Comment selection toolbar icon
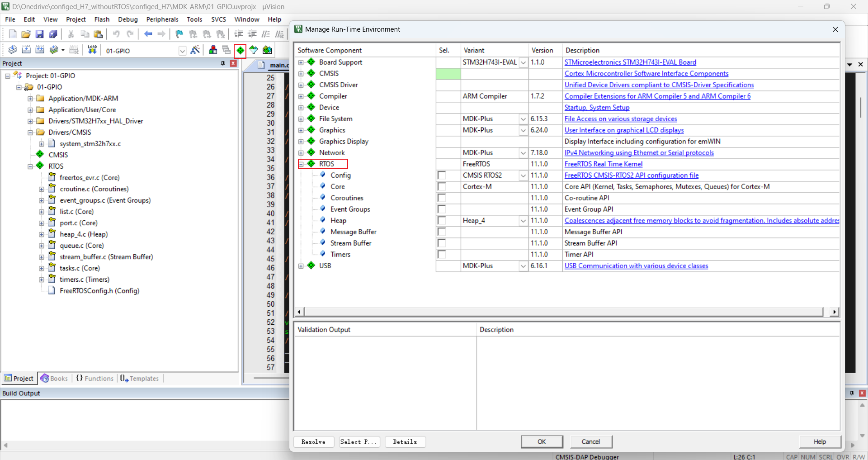Image resolution: width=868 pixels, height=460 pixels. coord(266,34)
